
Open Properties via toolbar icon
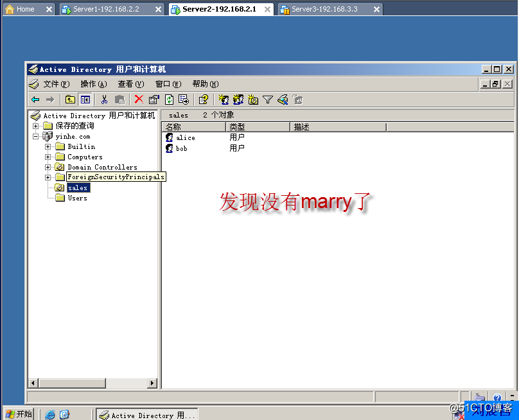coord(154,100)
